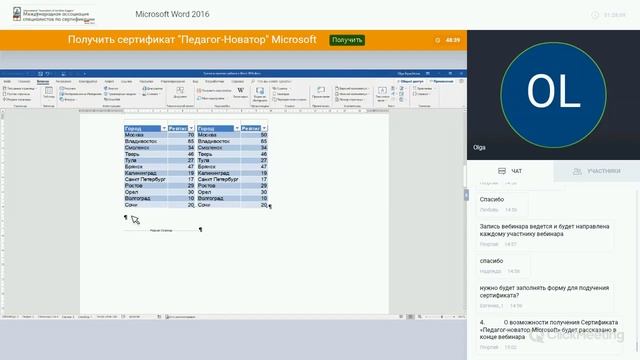Click Трехмерные модели button
The width and height of the screenshot is (640, 360).
[x=120, y=94]
